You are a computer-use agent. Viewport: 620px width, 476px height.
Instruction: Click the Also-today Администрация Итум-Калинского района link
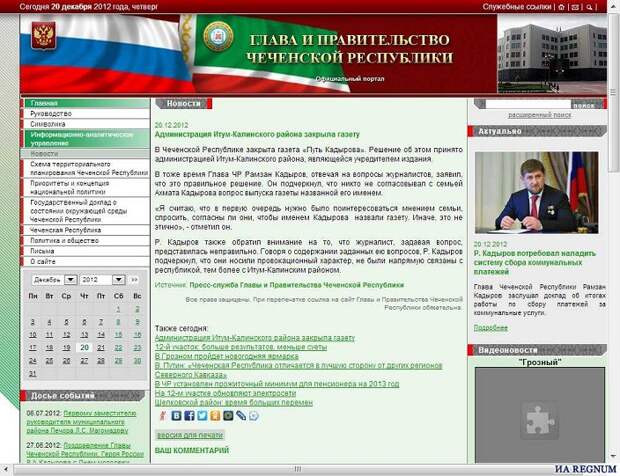pyautogui.click(x=255, y=338)
